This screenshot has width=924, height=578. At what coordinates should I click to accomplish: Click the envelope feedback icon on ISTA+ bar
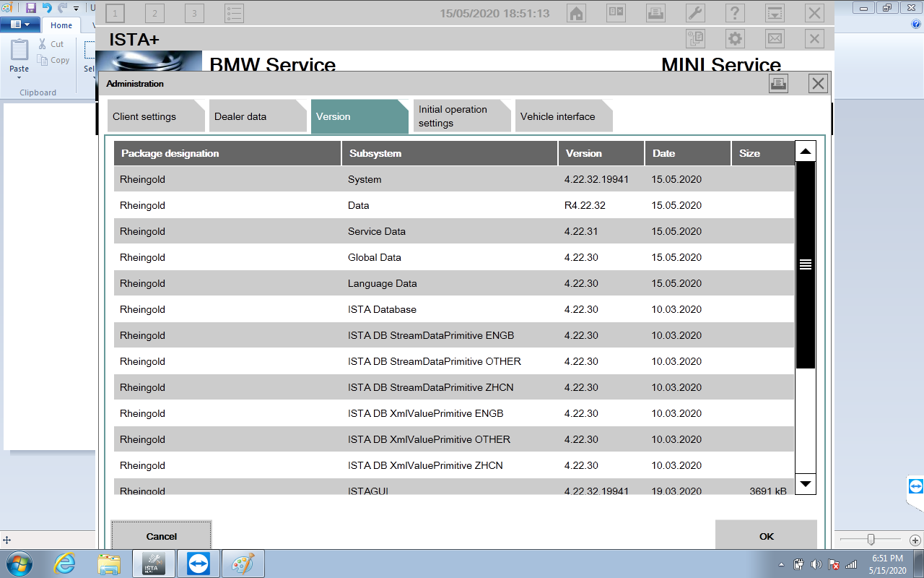click(775, 39)
